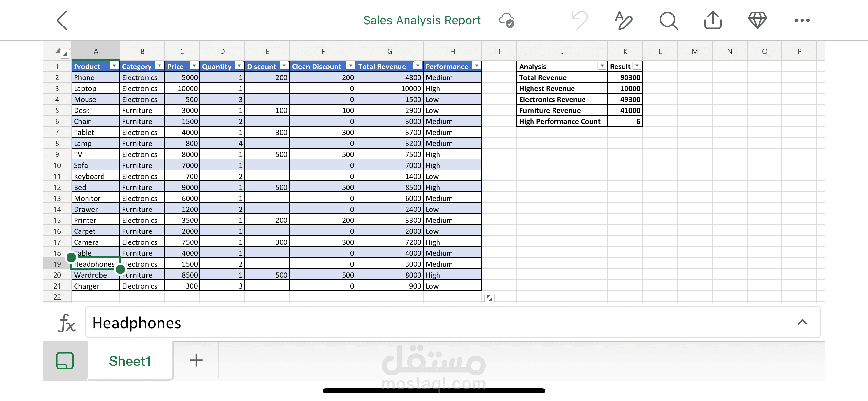Select price 8500 for Wardrobe
The image size is (868, 401).
[182, 275]
